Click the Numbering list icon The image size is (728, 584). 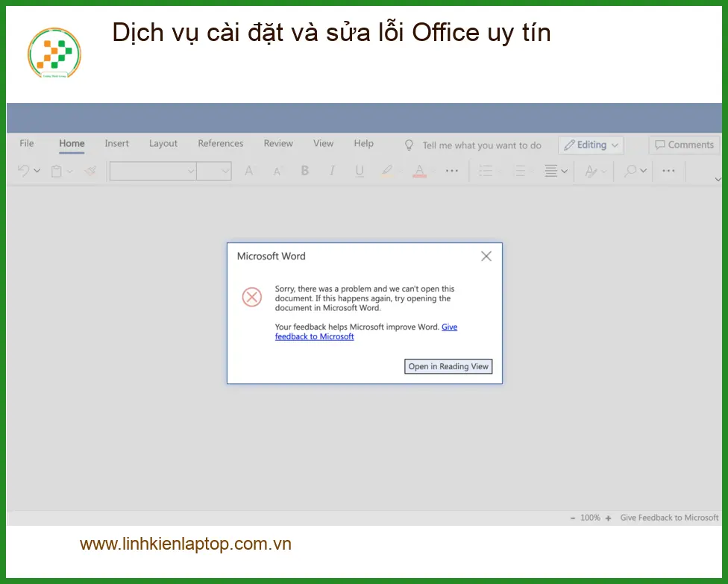(520, 171)
